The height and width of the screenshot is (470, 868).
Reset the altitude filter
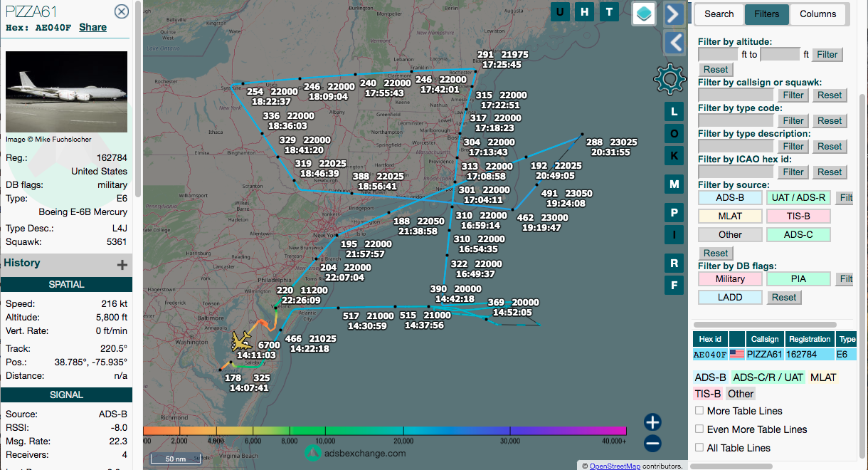coord(716,70)
